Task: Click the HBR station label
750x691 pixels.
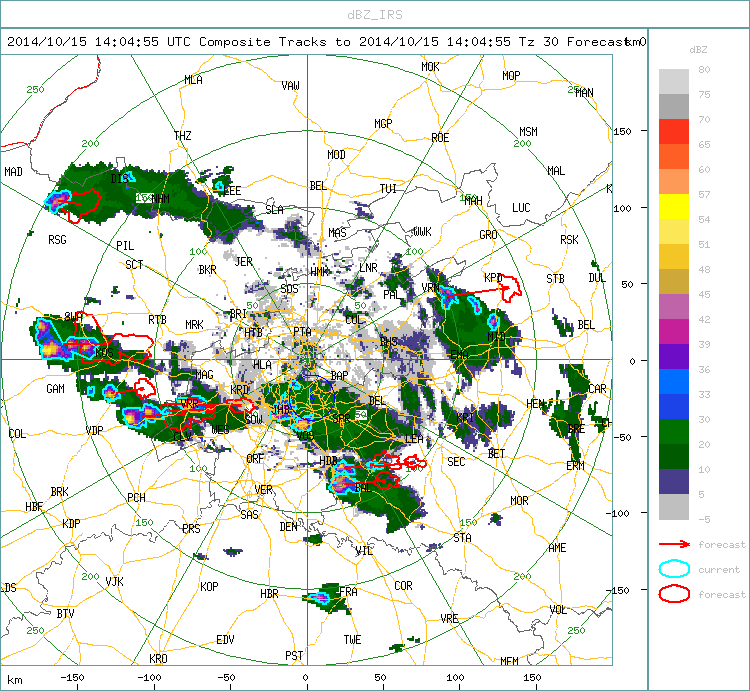Action: click(x=269, y=594)
